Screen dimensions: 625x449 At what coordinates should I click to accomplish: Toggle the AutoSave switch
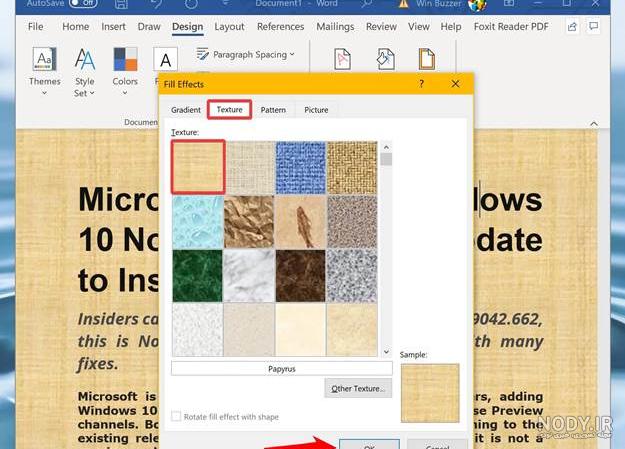click(x=83, y=4)
